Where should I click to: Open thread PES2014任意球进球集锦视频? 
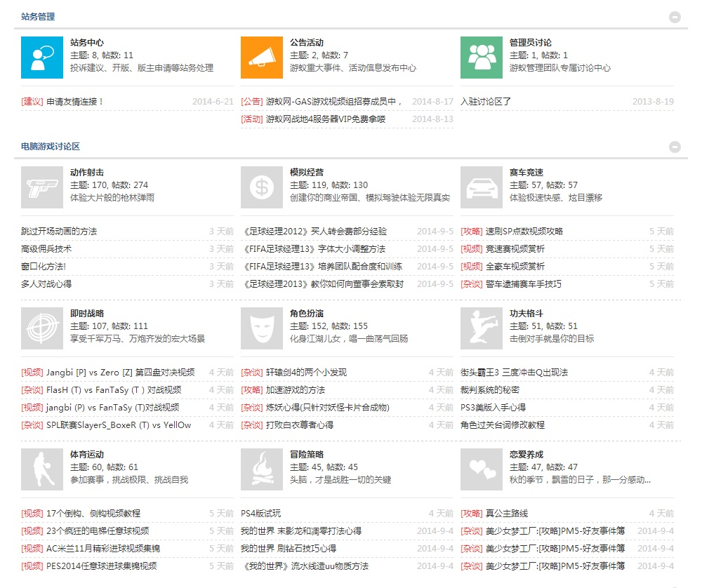pos(102,566)
